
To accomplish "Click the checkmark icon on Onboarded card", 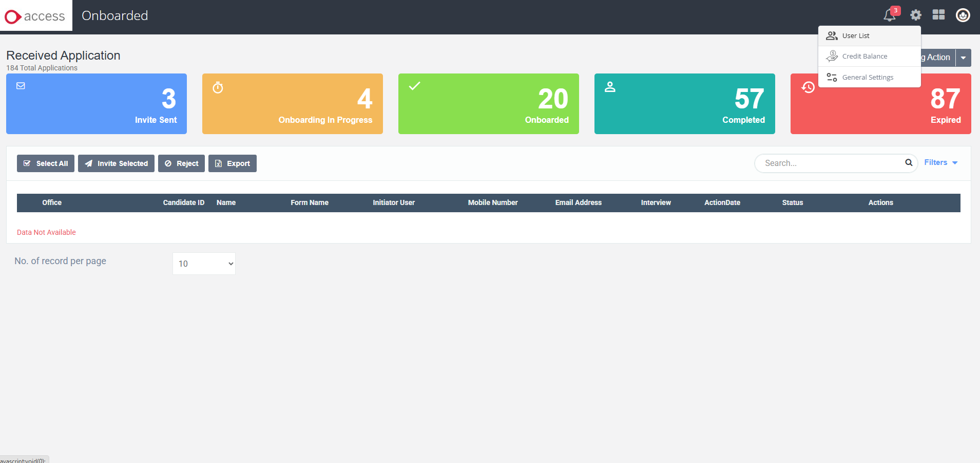I will (x=414, y=86).
